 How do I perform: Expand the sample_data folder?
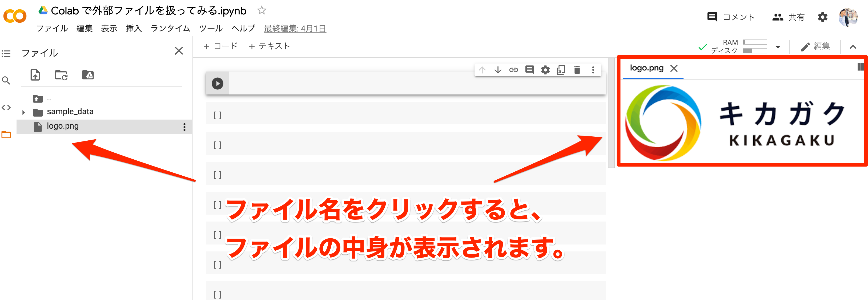point(23,112)
